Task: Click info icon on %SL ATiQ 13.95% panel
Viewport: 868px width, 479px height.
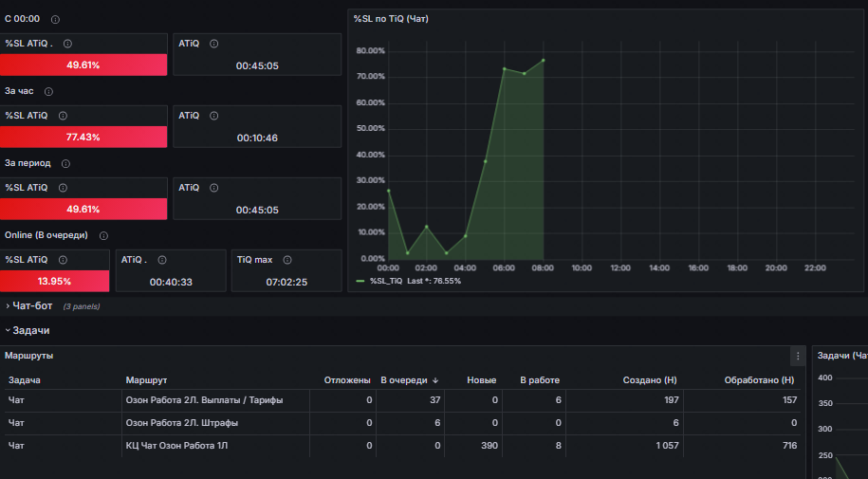Action: (64, 260)
